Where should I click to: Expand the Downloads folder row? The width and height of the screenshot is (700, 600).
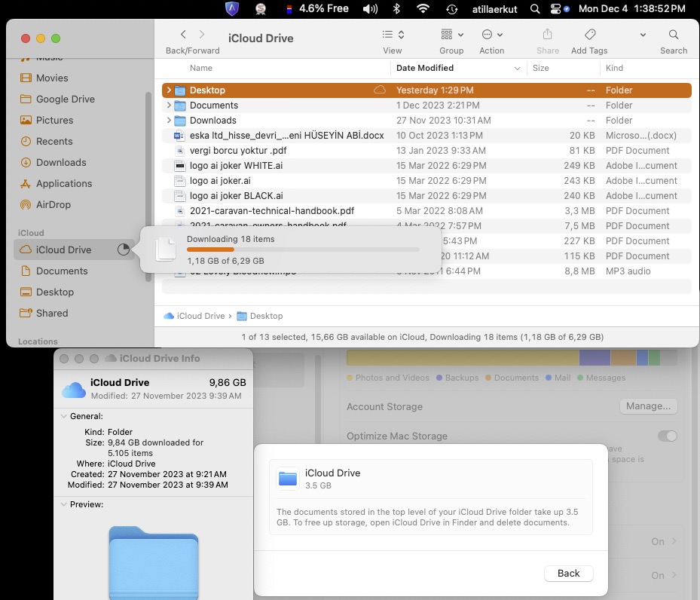(169, 121)
